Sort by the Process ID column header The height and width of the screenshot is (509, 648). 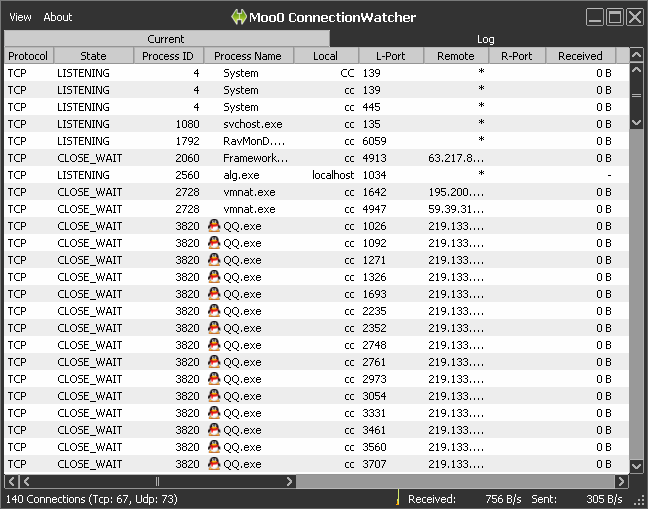point(168,56)
